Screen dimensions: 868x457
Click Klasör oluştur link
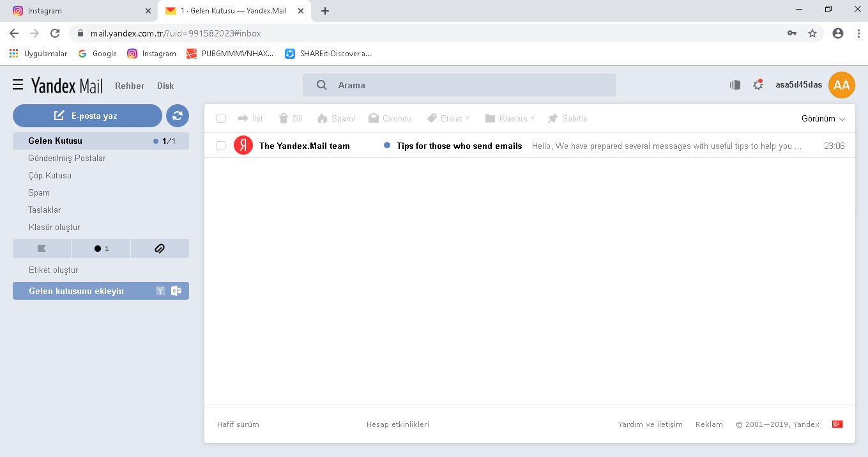click(54, 227)
